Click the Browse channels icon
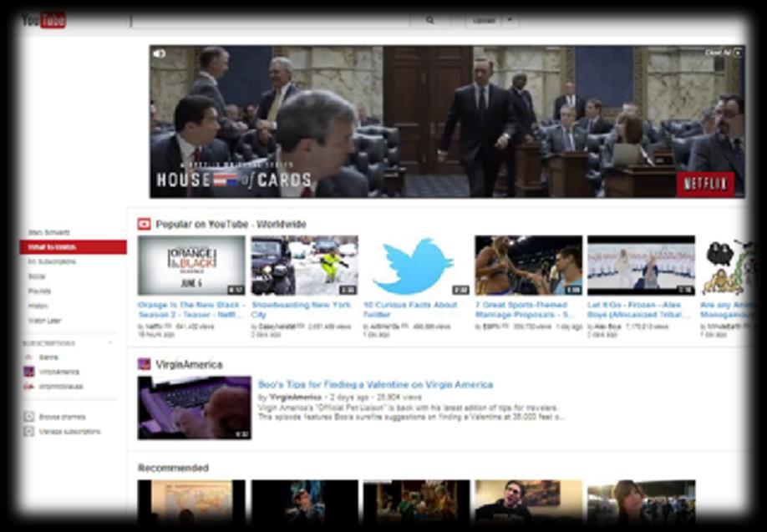The width and height of the screenshot is (767, 532). 29,417
